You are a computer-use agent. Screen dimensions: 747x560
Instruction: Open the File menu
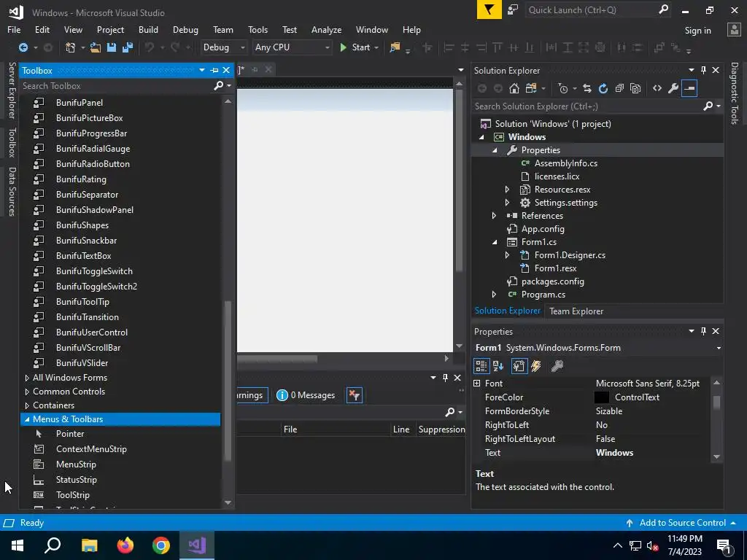pyautogui.click(x=14, y=29)
